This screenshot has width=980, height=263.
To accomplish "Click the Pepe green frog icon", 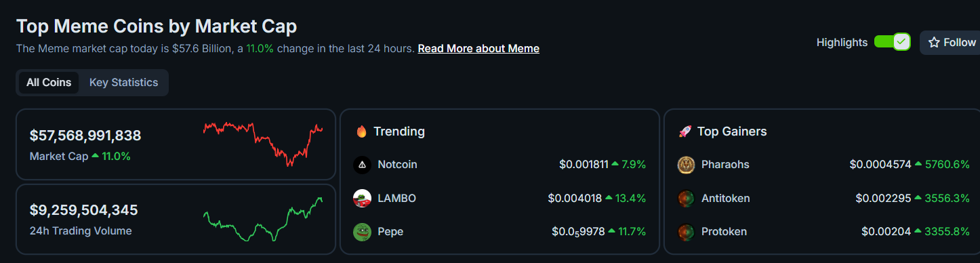I will 362,232.
